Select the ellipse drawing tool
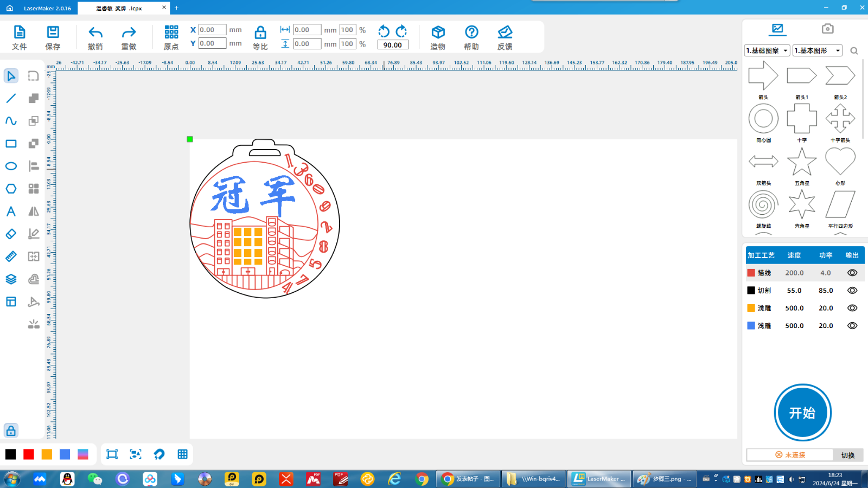 point(11,166)
